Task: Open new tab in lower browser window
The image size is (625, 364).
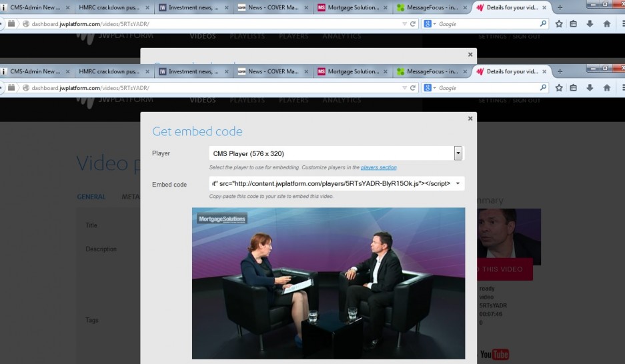Action: coord(560,72)
